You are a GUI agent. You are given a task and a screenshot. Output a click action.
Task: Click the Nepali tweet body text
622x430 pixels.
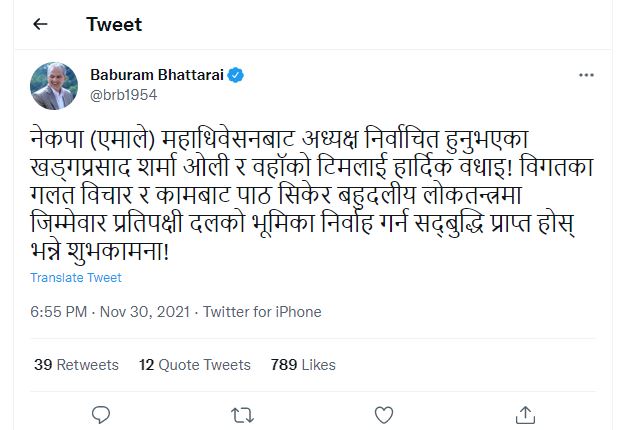(311, 194)
